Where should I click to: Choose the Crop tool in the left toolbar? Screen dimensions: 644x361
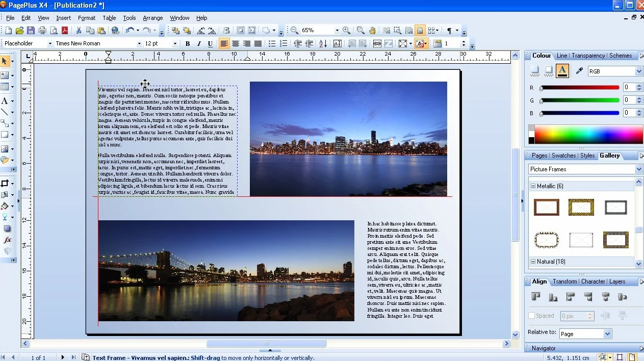(x=5, y=184)
